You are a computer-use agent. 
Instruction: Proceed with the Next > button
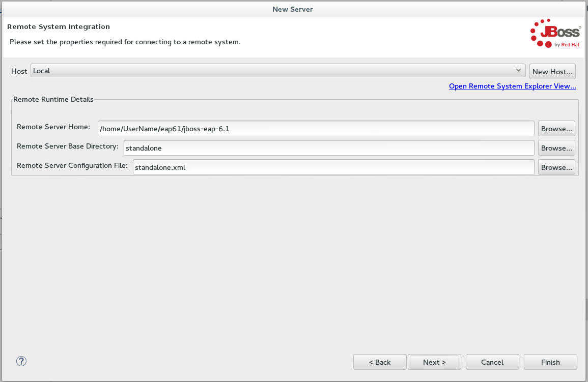(434, 362)
